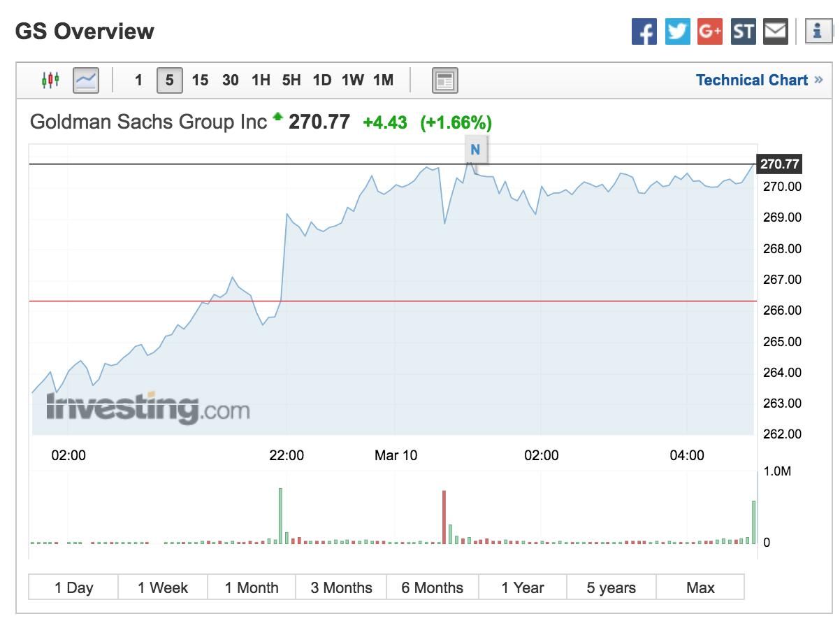Click the 270.77 current price label on axis
The height and width of the screenshot is (628, 840).
(779, 164)
